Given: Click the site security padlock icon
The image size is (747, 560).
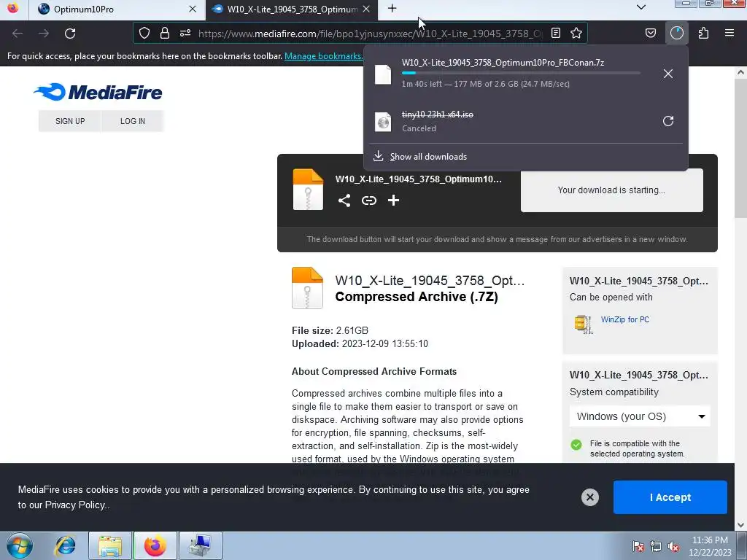Looking at the screenshot, I should click(165, 33).
